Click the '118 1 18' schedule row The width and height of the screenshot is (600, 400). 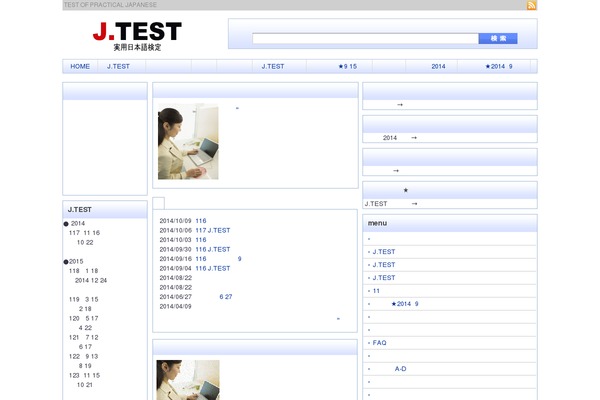(83, 271)
